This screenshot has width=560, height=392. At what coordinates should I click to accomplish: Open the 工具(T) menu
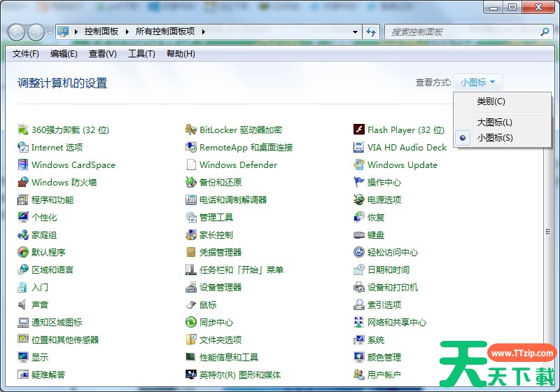[141, 54]
